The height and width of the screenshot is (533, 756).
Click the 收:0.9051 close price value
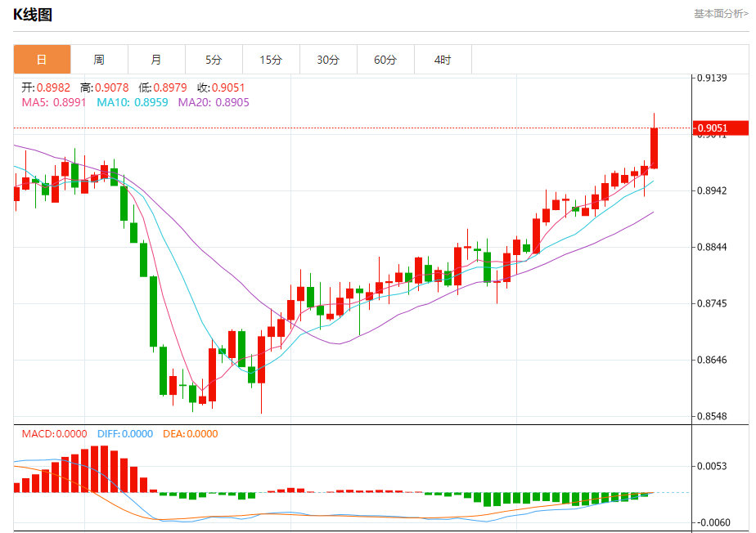pos(221,87)
